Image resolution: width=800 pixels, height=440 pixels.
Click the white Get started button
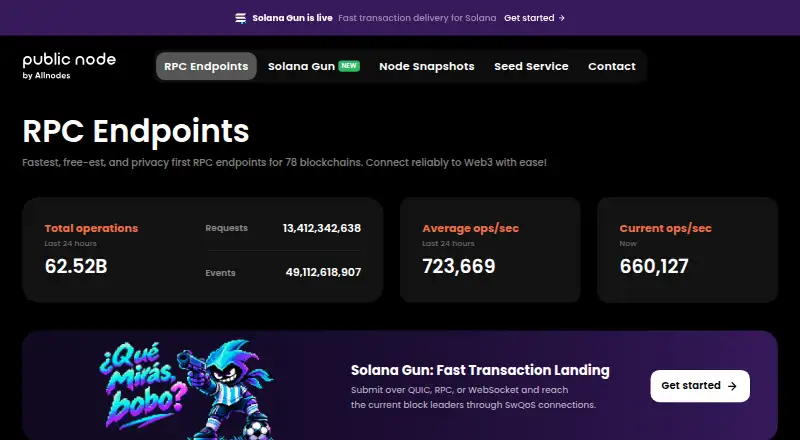(x=700, y=386)
